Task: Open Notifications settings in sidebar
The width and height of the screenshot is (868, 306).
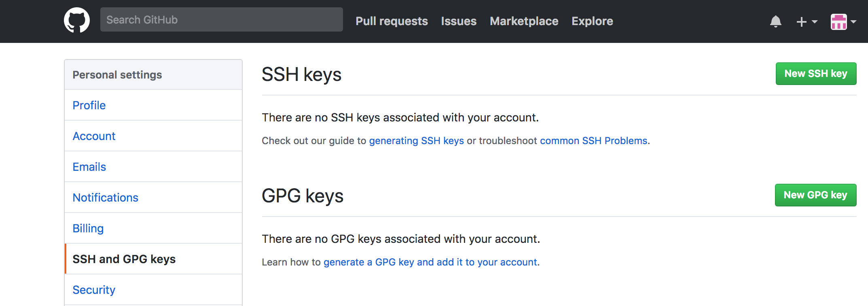Action: (x=153, y=198)
